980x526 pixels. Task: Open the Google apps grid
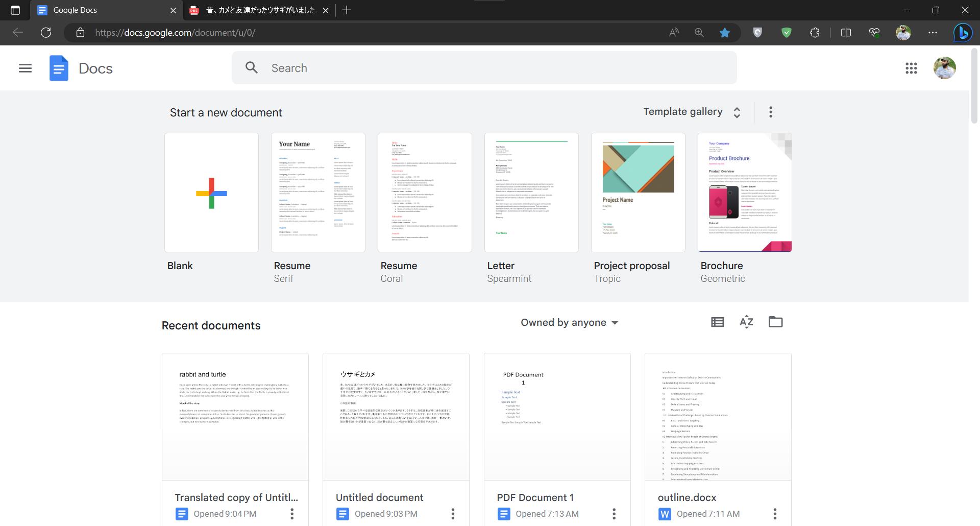(x=911, y=68)
